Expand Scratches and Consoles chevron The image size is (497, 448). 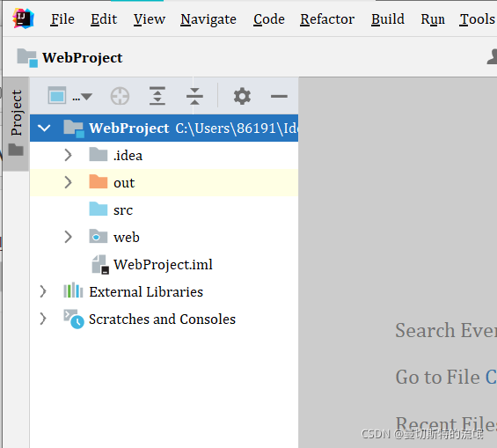(x=43, y=319)
